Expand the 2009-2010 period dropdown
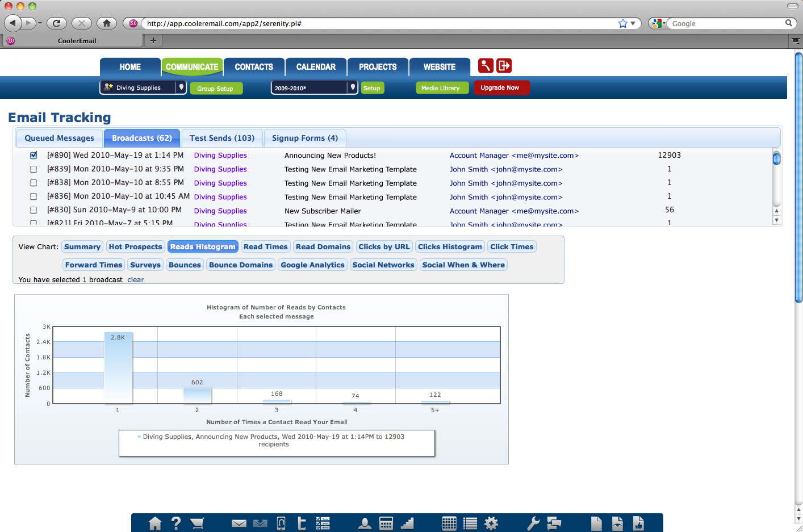Image resolution: width=803 pixels, height=532 pixels. (353, 87)
